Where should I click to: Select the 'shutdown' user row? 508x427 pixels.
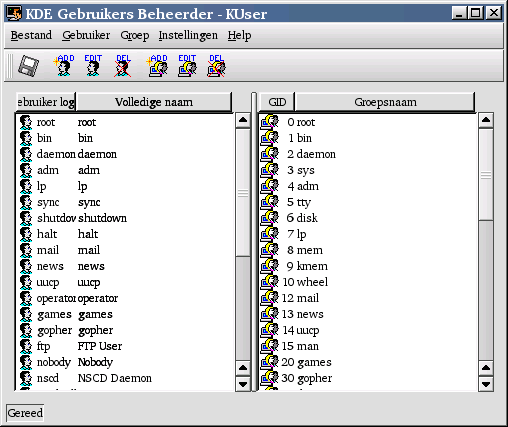(124, 218)
